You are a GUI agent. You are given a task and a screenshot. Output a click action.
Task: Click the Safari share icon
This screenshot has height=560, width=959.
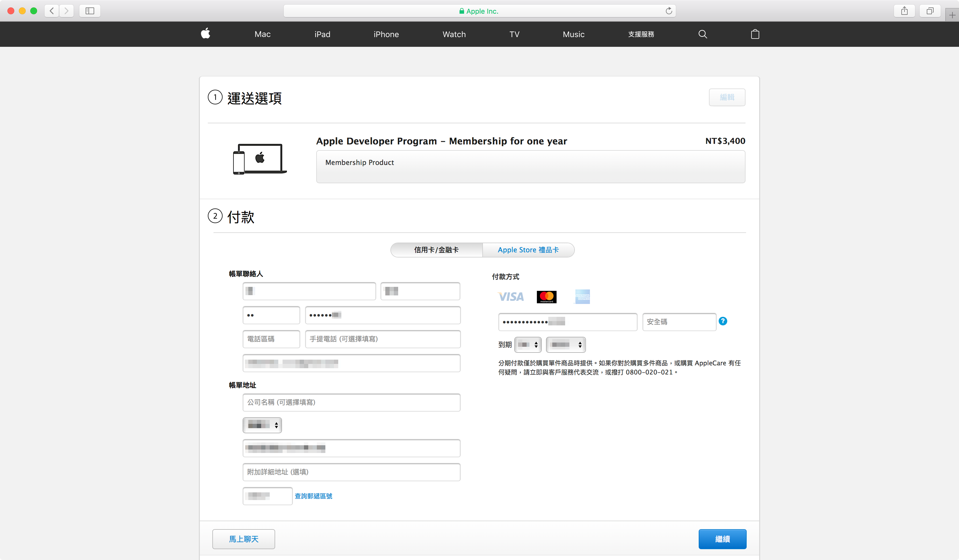(904, 11)
